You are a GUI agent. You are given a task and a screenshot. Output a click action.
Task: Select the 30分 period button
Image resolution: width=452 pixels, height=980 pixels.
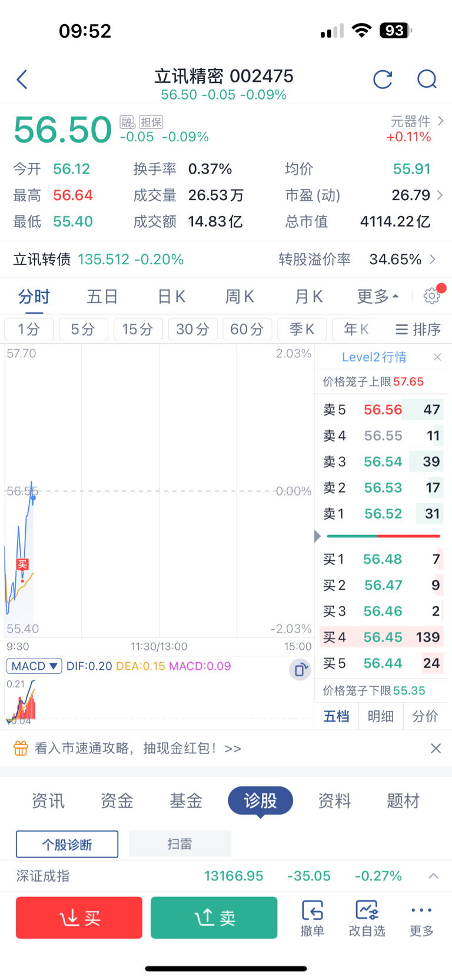193,329
